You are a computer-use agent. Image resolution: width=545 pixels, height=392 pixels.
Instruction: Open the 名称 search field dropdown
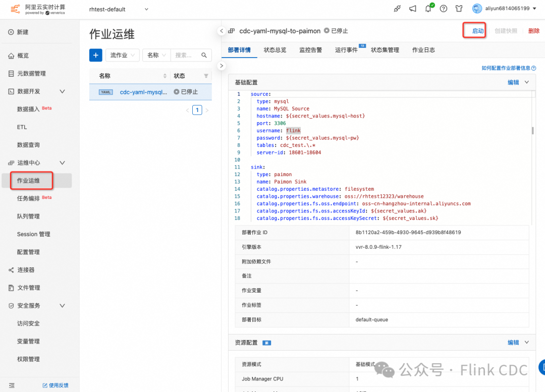[x=156, y=55]
